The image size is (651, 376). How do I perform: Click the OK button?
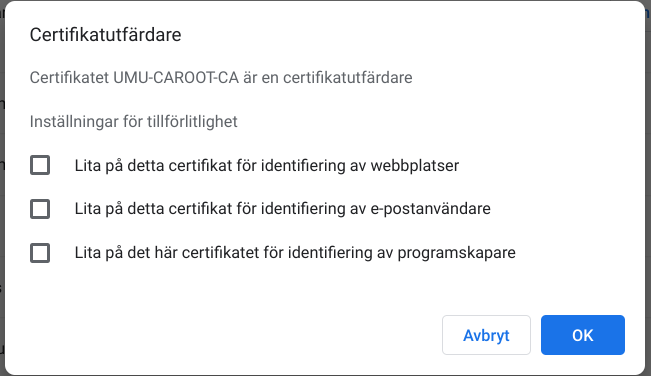pos(582,335)
